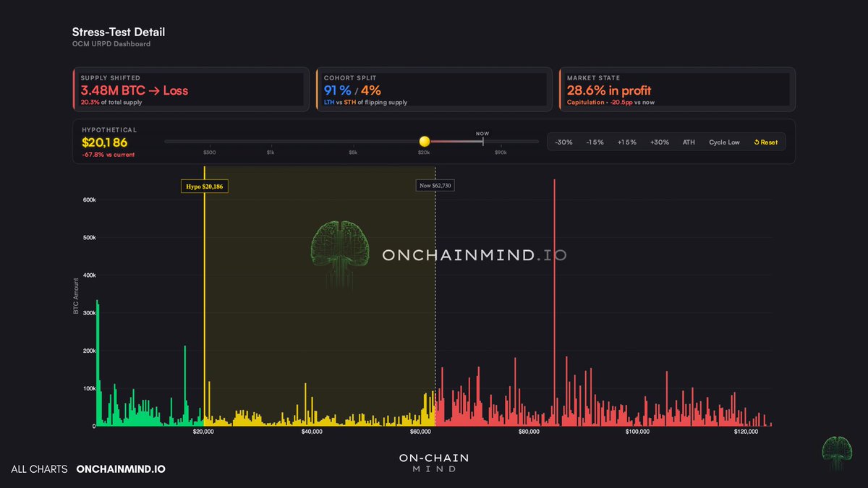The width and height of the screenshot is (868, 488).
Task: Open the ONCHAINMIND.IO footer link
Action: click(121, 469)
